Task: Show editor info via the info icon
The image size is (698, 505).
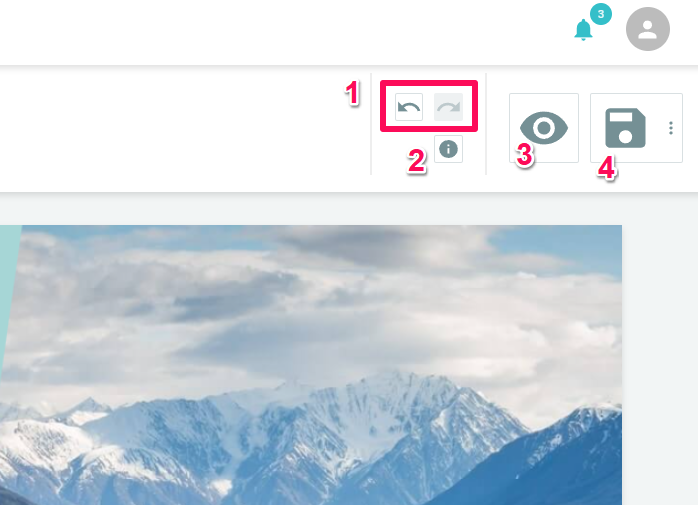Action: 448,149
